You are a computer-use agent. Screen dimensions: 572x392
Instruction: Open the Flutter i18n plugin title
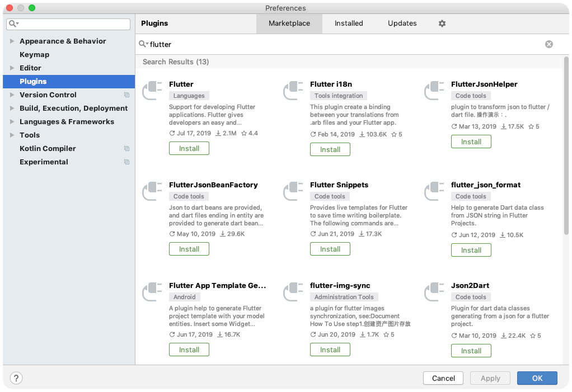pos(331,84)
